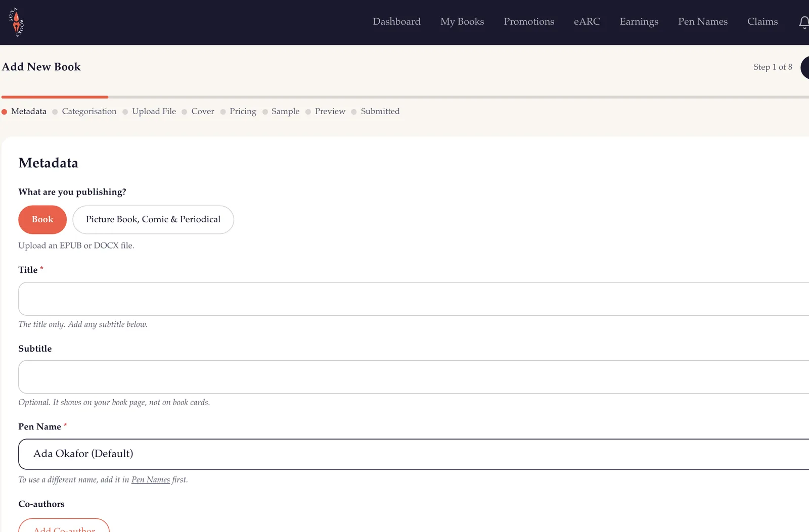
Task: Choose Picture Book, Comic & Periodical option
Action: point(153,220)
